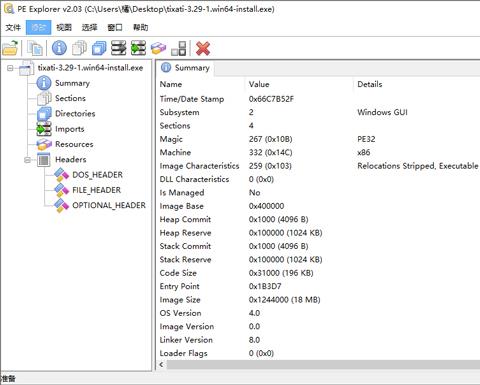Select Summary in the tree
The image size is (480, 385).
click(72, 83)
